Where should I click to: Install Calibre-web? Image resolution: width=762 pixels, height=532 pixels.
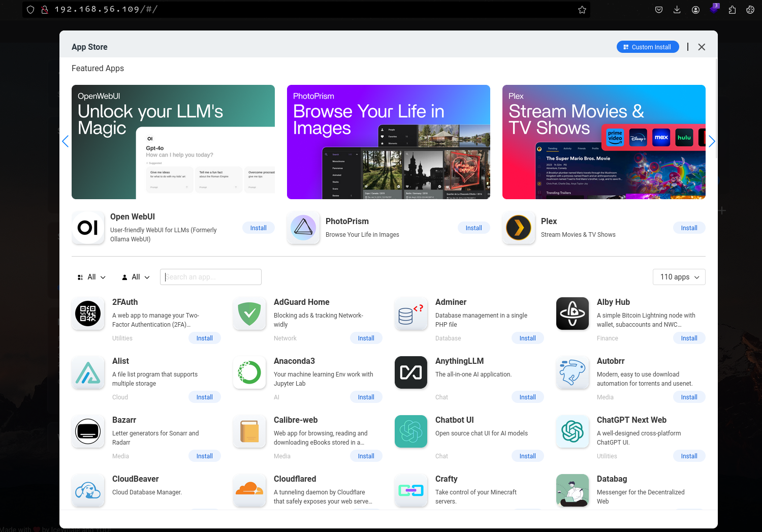[366, 456]
